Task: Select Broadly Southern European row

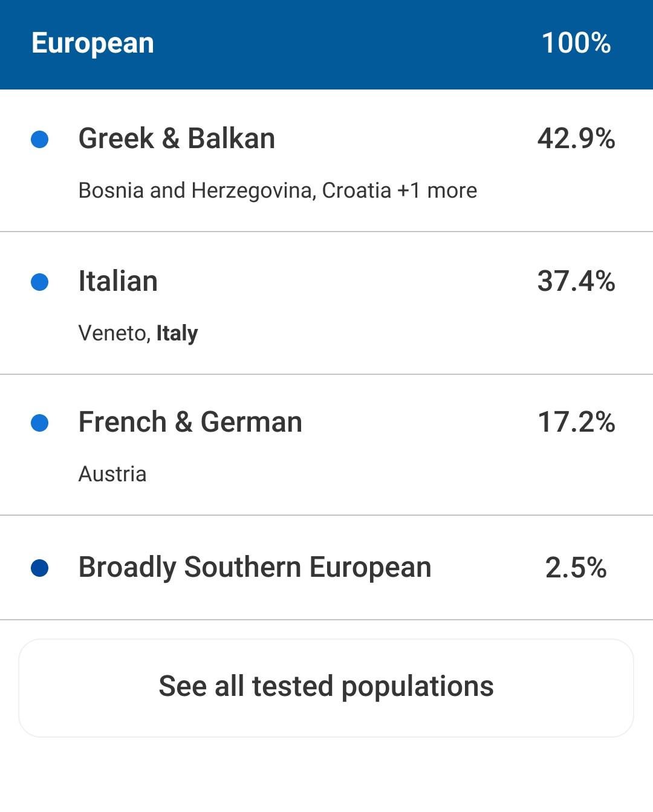Action: [x=255, y=567]
